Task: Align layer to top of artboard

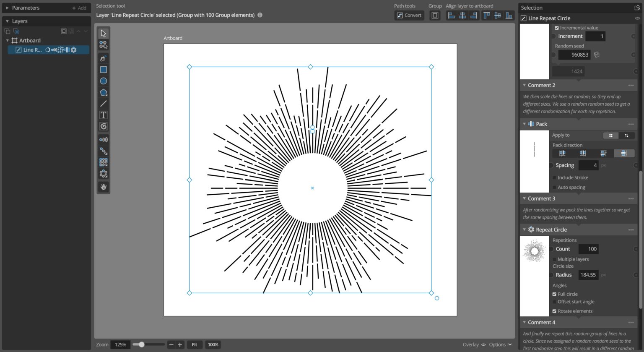Action: (486, 15)
